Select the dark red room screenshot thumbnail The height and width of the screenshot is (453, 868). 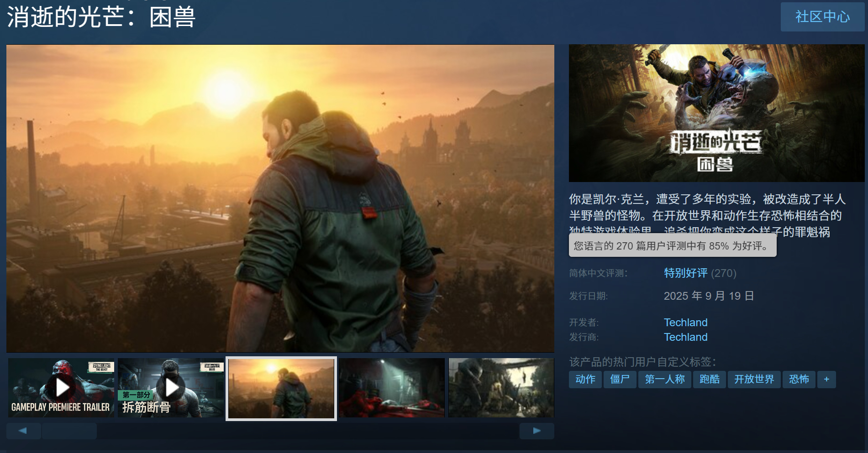tap(392, 388)
